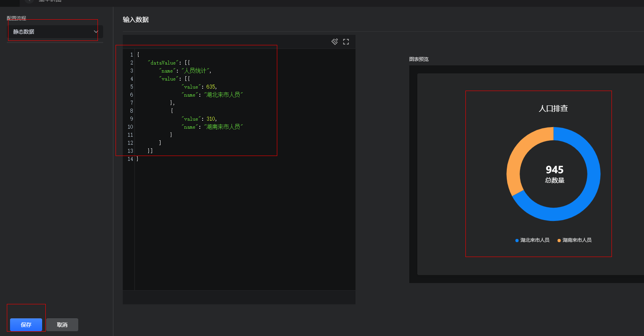The width and height of the screenshot is (644, 336).
Task: Open the 静态数据 dropdown
Action: coord(55,32)
